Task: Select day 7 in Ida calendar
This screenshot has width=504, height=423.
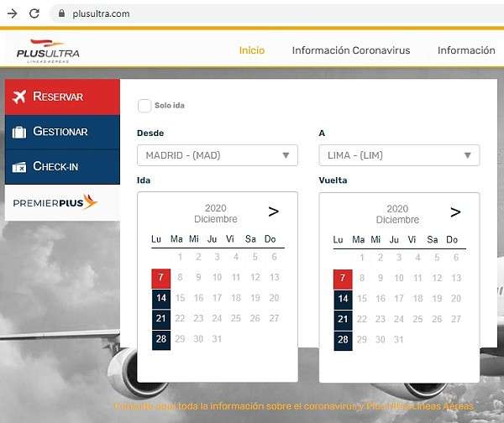Action: coord(161,279)
